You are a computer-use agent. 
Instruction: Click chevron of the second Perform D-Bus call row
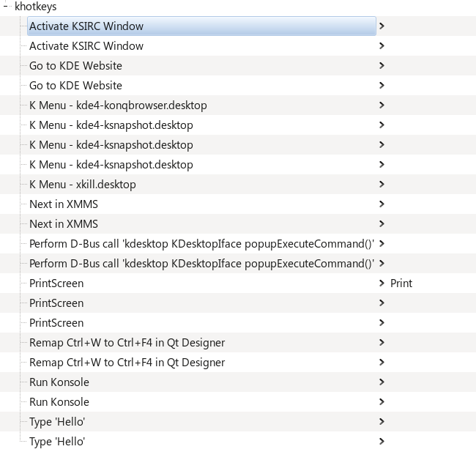pos(382,264)
